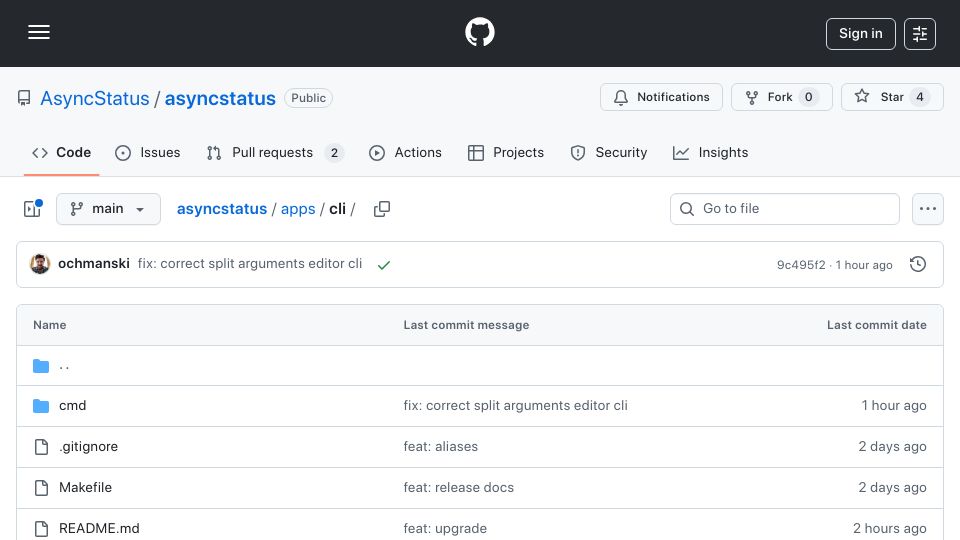Click the cmd folder icon
Image resolution: width=960 pixels, height=540 pixels.
click(41, 405)
